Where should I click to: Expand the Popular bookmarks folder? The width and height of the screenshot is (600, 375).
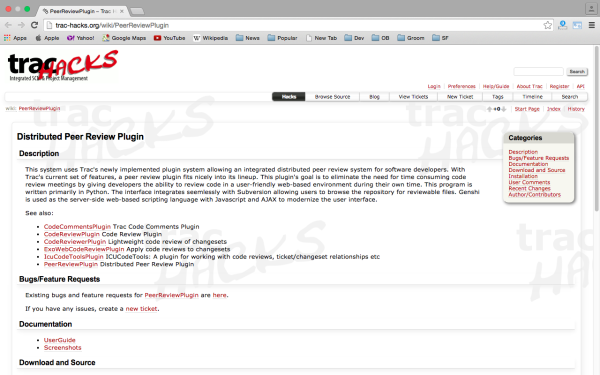pyautogui.click(x=282, y=38)
